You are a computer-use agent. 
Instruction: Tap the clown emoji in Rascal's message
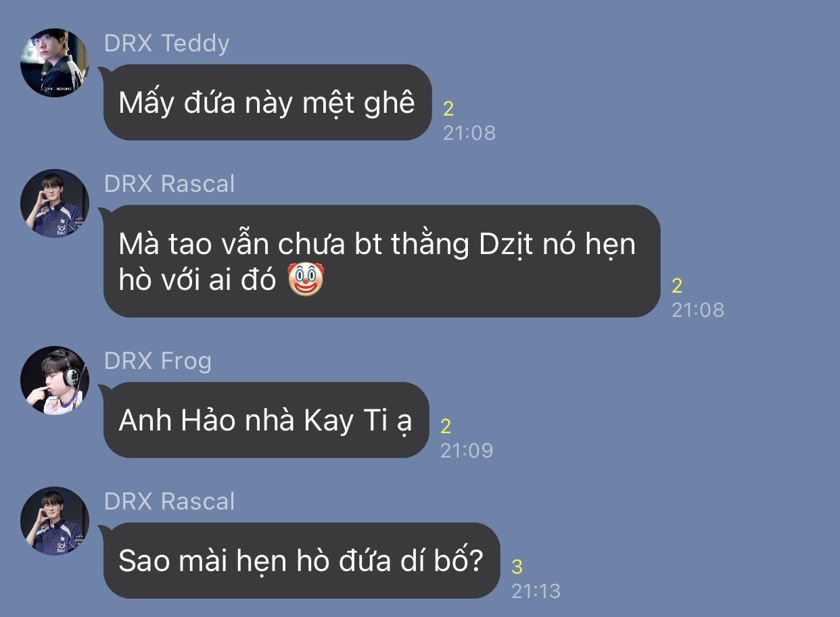(x=306, y=279)
